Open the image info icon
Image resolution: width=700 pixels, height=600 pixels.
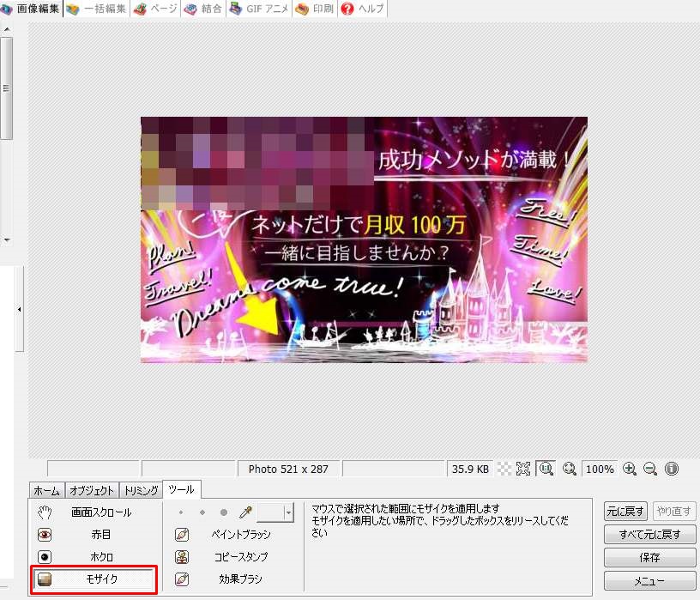[x=671, y=469]
